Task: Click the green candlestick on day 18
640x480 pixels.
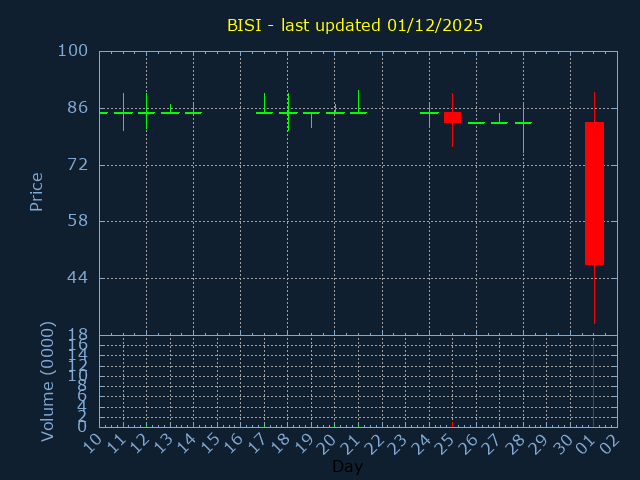Action: [x=288, y=112]
